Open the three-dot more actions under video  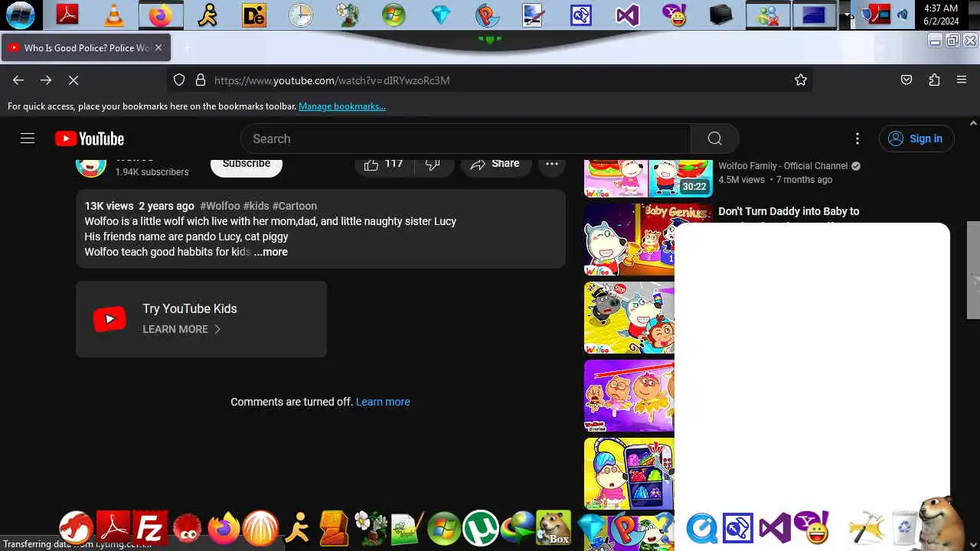click(x=552, y=164)
